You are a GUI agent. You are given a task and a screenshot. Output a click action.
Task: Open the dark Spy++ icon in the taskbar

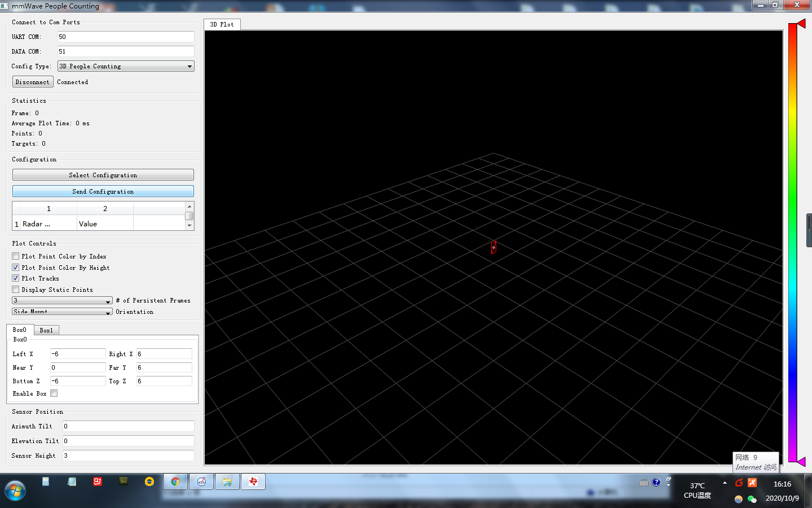[x=123, y=481]
